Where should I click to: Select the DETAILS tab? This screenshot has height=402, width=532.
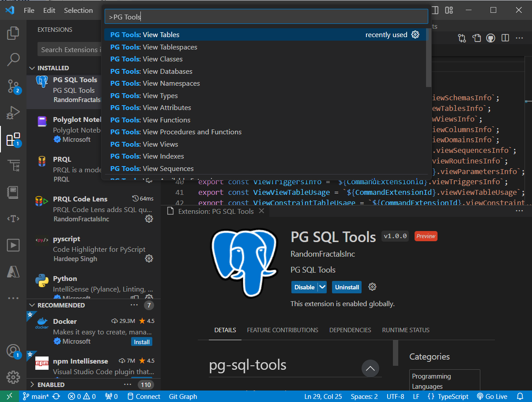[225, 330]
